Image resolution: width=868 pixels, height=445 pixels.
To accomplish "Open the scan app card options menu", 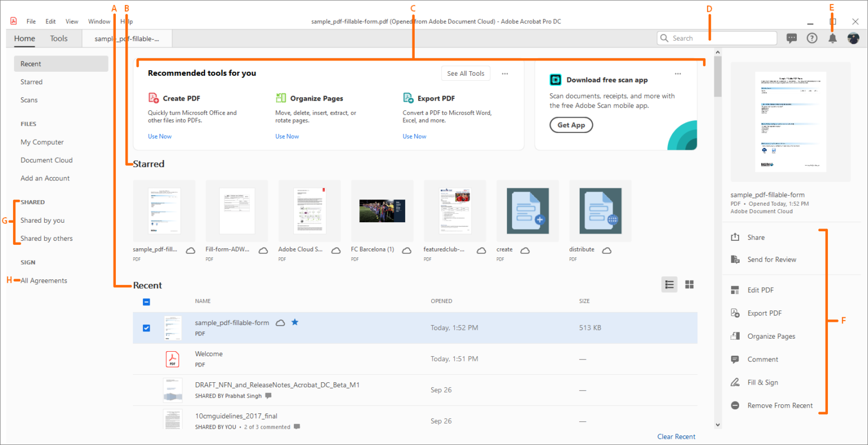I will click(x=678, y=74).
